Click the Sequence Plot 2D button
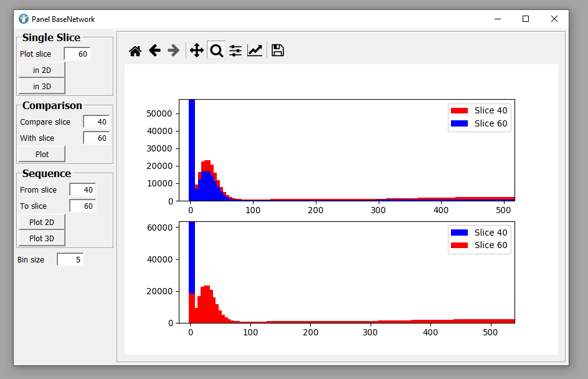The image size is (588, 379). (42, 222)
